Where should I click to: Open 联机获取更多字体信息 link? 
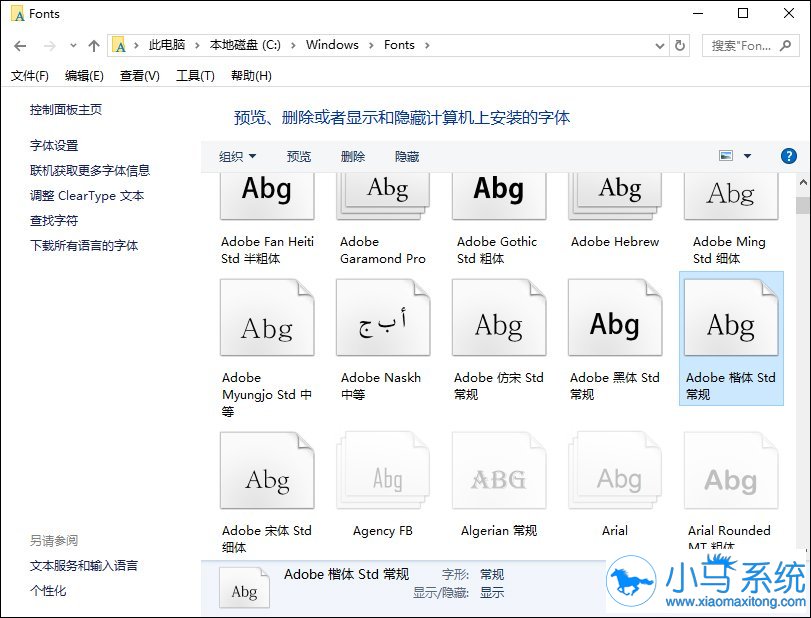pyautogui.click(x=90, y=170)
